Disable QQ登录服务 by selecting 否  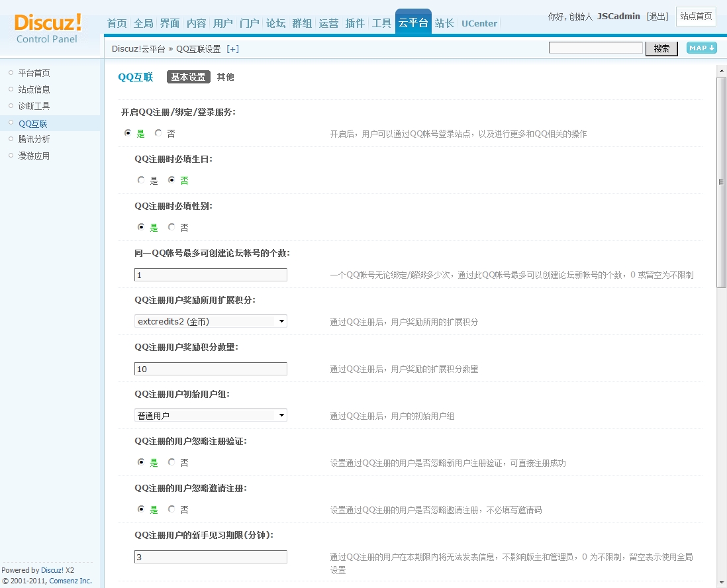click(158, 132)
